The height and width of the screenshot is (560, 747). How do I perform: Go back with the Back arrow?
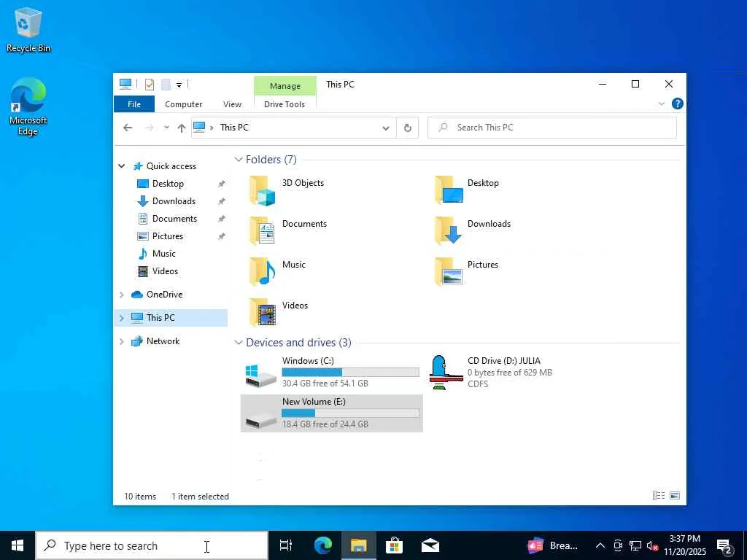click(128, 128)
